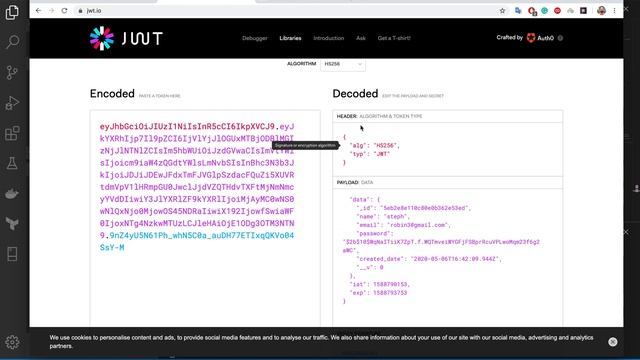Go back with the browser back arrow
640x360 pixels.
point(38,11)
